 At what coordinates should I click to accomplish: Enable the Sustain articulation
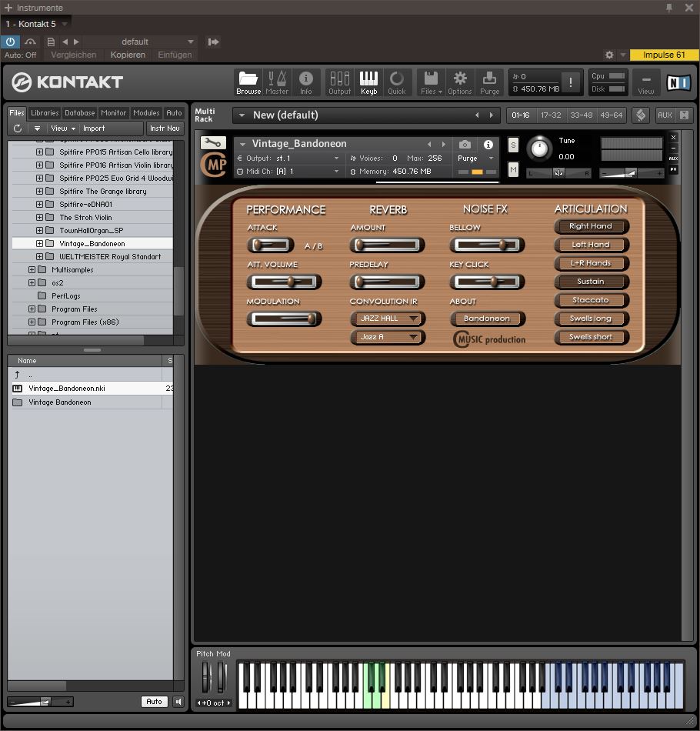tap(591, 282)
